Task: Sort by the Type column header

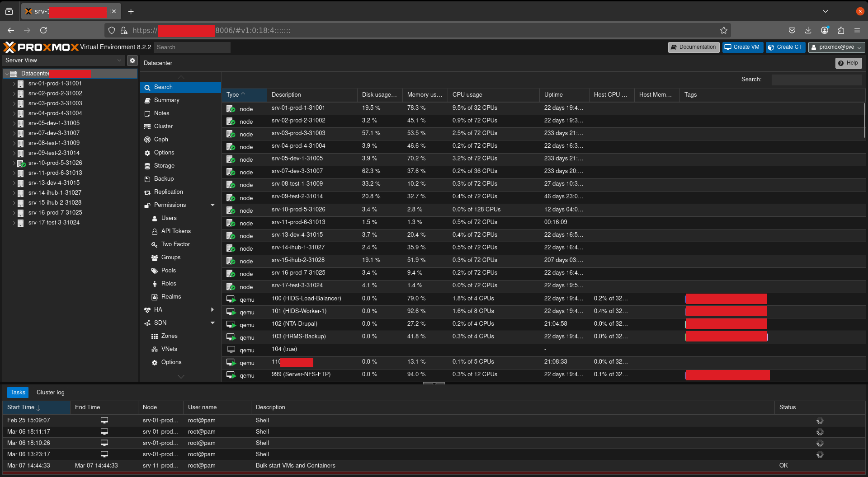Action: tap(244, 95)
